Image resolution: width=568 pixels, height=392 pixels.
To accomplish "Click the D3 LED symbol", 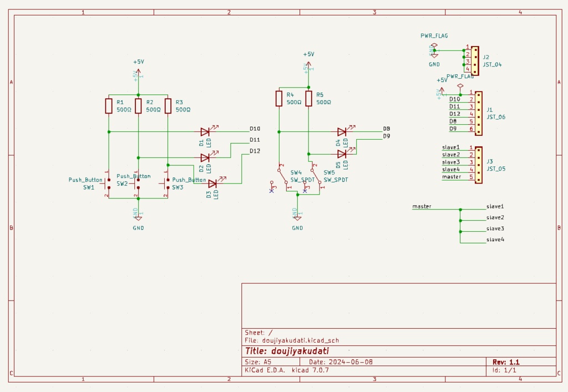I will 212,184.
